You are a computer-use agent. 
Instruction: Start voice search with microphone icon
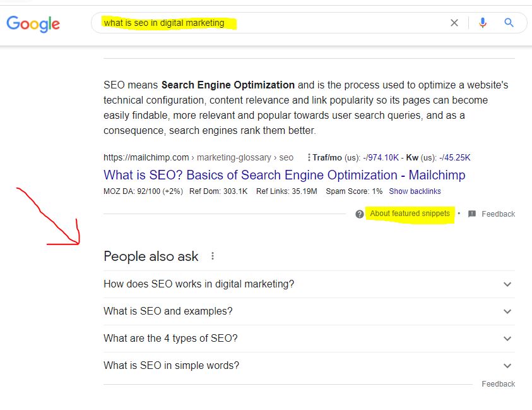(483, 23)
